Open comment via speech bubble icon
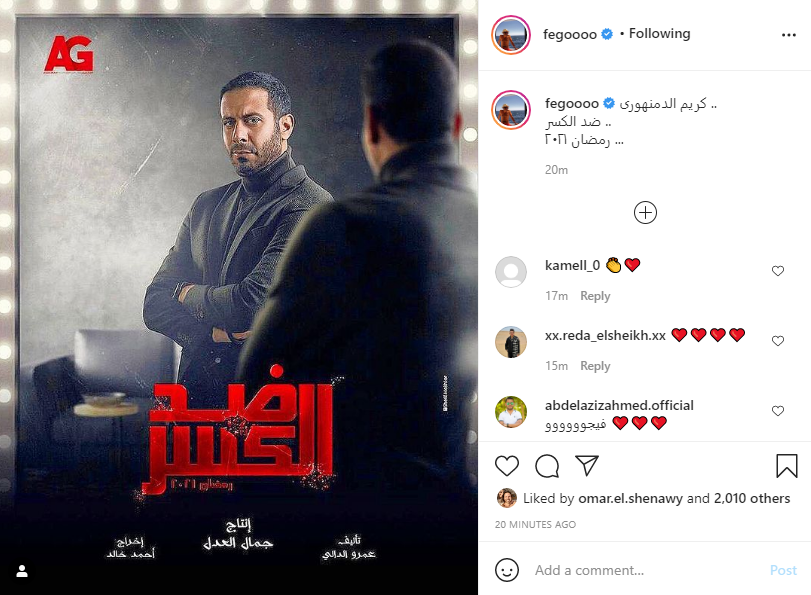The height and width of the screenshot is (595, 811). click(x=547, y=466)
